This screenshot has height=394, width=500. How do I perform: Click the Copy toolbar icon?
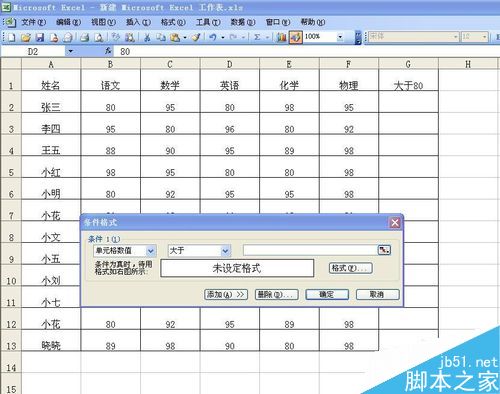coord(161,37)
